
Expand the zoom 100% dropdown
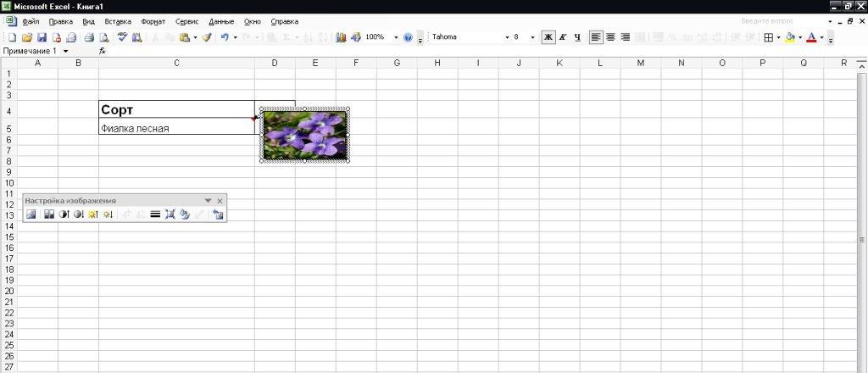pos(396,37)
